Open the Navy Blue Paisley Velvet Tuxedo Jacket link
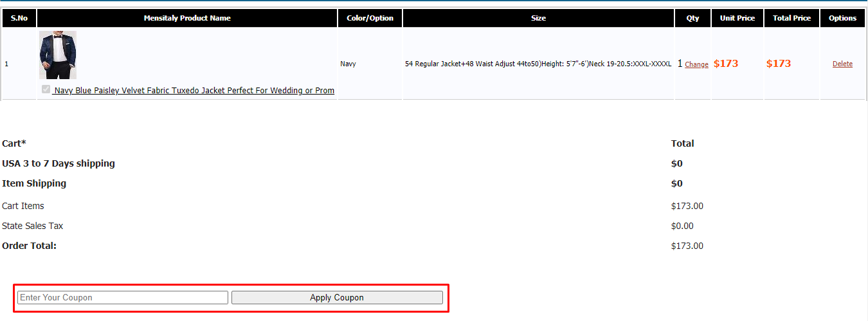Image resolution: width=868 pixels, height=321 pixels. [194, 91]
